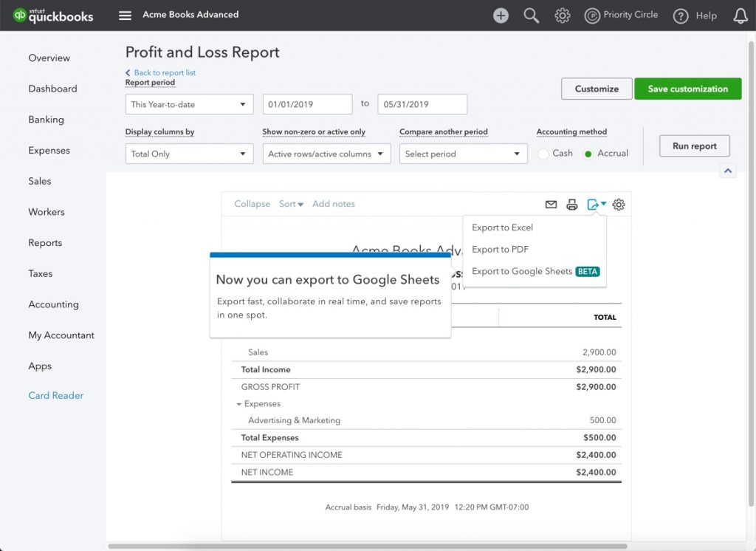Click Sales row amount 2,900.00
This screenshot has width=756, height=551.
pos(599,353)
